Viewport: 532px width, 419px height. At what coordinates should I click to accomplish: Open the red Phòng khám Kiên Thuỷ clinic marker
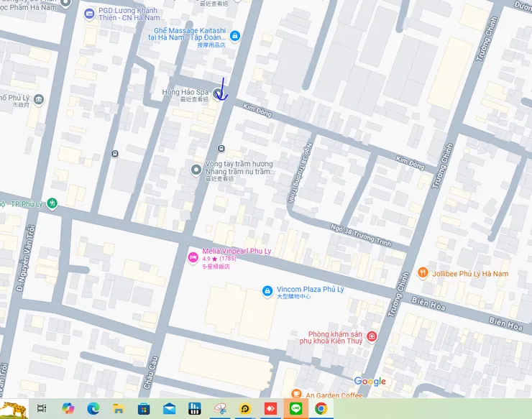(372, 336)
